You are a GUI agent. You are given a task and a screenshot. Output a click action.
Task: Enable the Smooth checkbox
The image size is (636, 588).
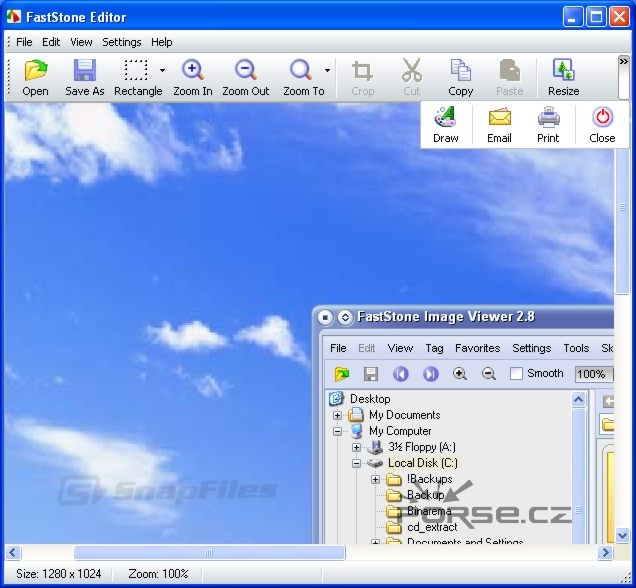[516, 373]
